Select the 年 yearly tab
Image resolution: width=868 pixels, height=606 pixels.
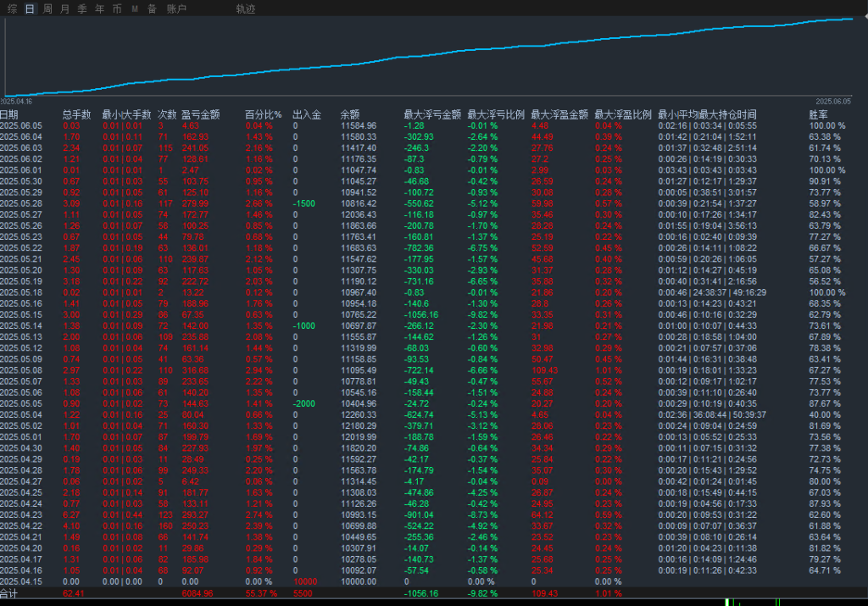(x=99, y=8)
